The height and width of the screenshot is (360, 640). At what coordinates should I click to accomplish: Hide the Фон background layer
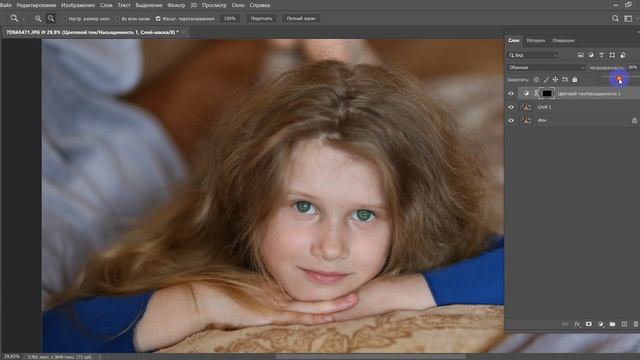coord(511,120)
